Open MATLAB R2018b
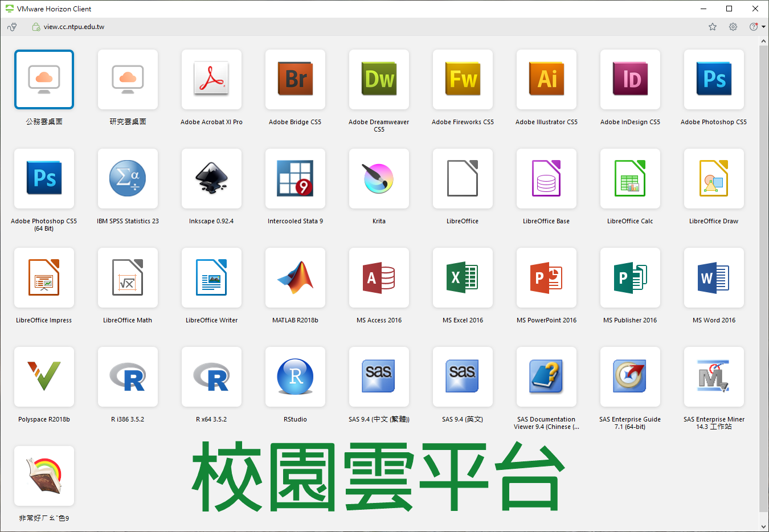The width and height of the screenshot is (769, 532). [295, 277]
